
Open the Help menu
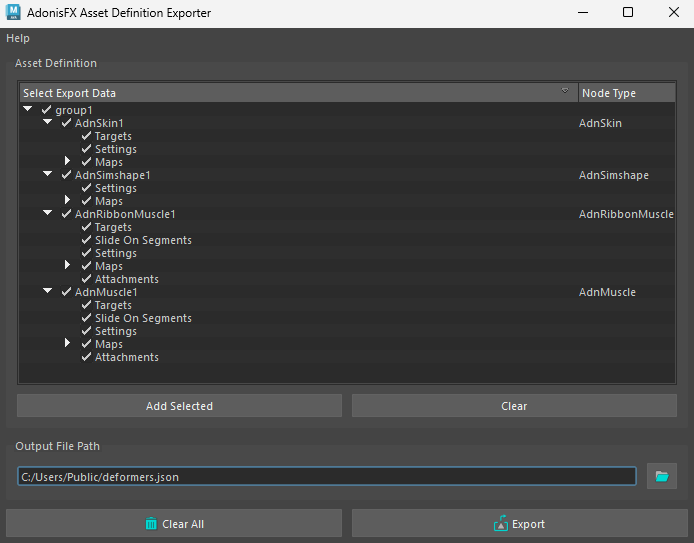(x=18, y=38)
